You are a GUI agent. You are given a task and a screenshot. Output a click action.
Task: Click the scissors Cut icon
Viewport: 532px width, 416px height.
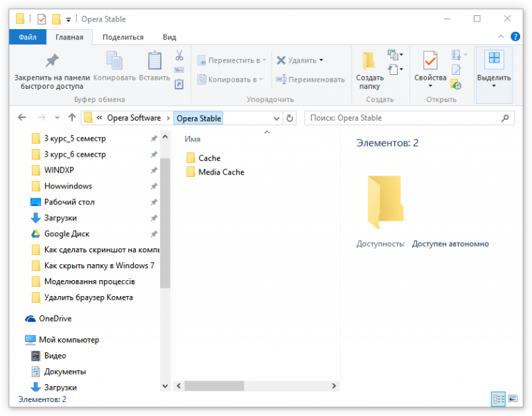pyautogui.click(x=179, y=55)
